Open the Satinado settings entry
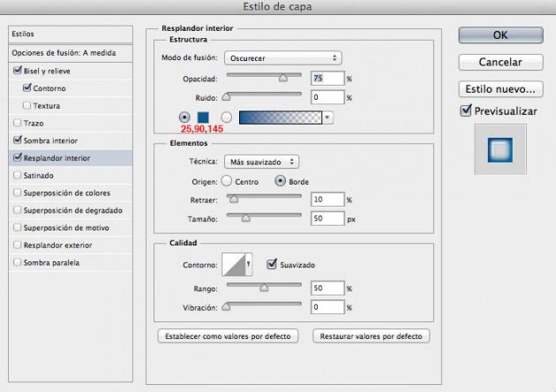This screenshot has width=556, height=392. point(38,176)
